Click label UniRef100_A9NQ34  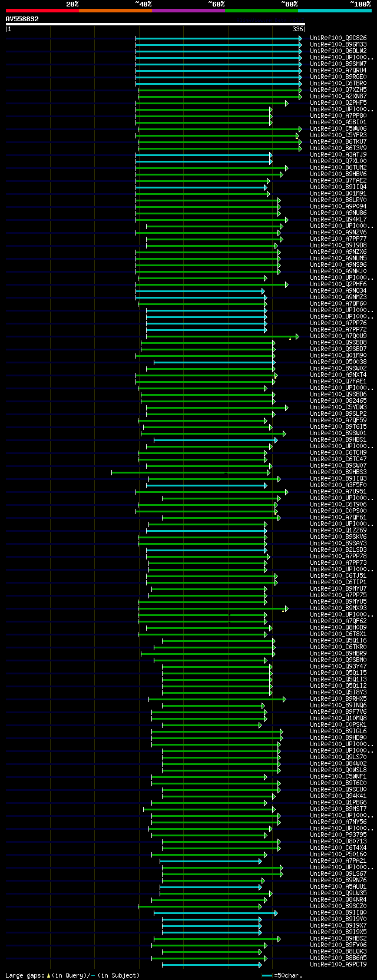point(338,291)
